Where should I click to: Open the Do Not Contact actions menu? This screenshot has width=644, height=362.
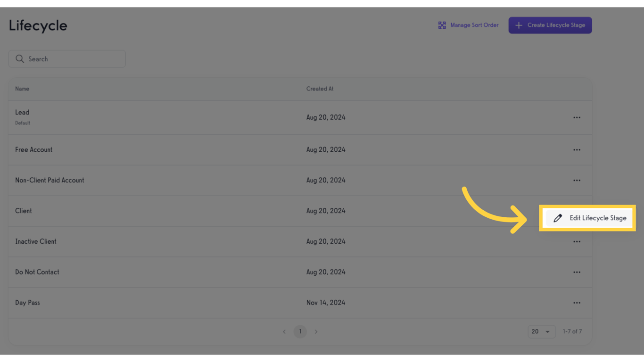pyautogui.click(x=577, y=272)
